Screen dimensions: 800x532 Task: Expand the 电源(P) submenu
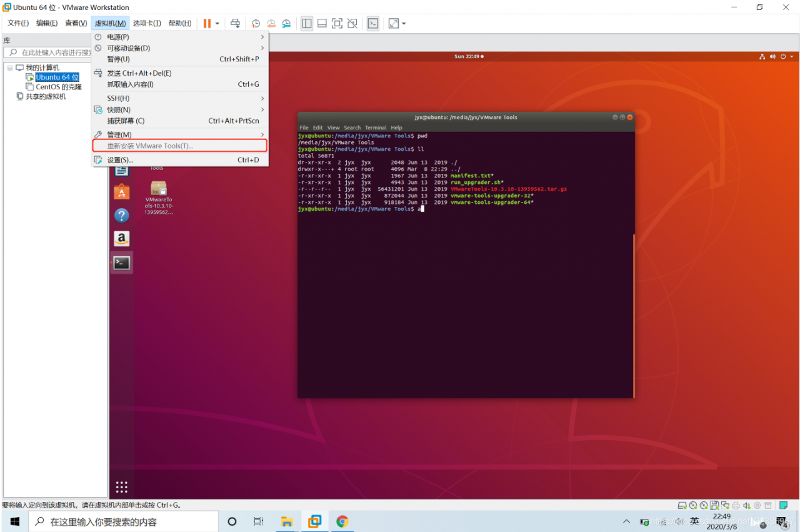[x=180, y=37]
